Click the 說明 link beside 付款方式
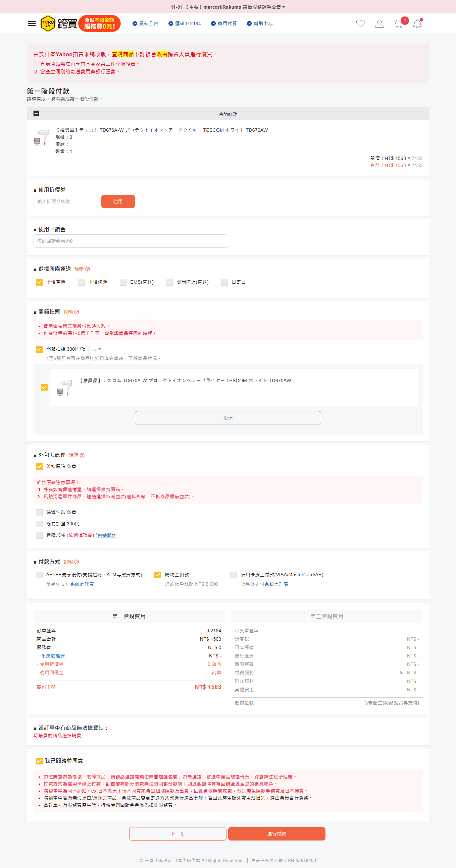The width and height of the screenshot is (456, 868). [x=68, y=562]
